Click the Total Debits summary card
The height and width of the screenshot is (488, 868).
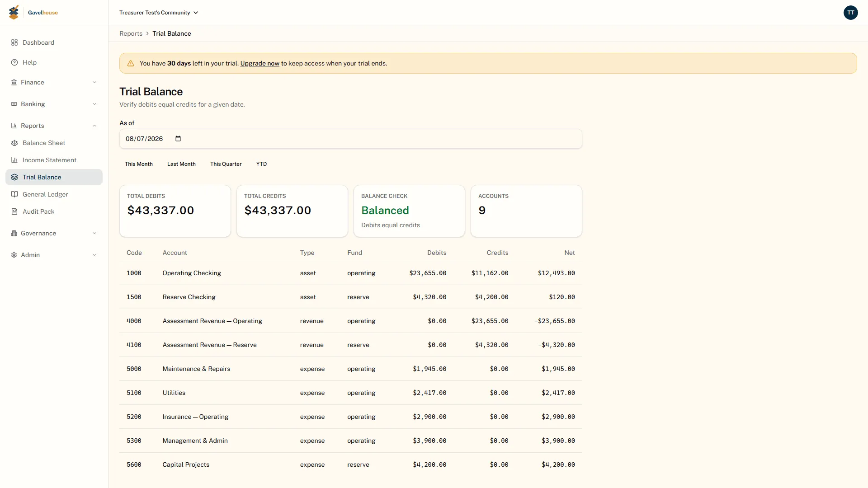pyautogui.click(x=175, y=211)
